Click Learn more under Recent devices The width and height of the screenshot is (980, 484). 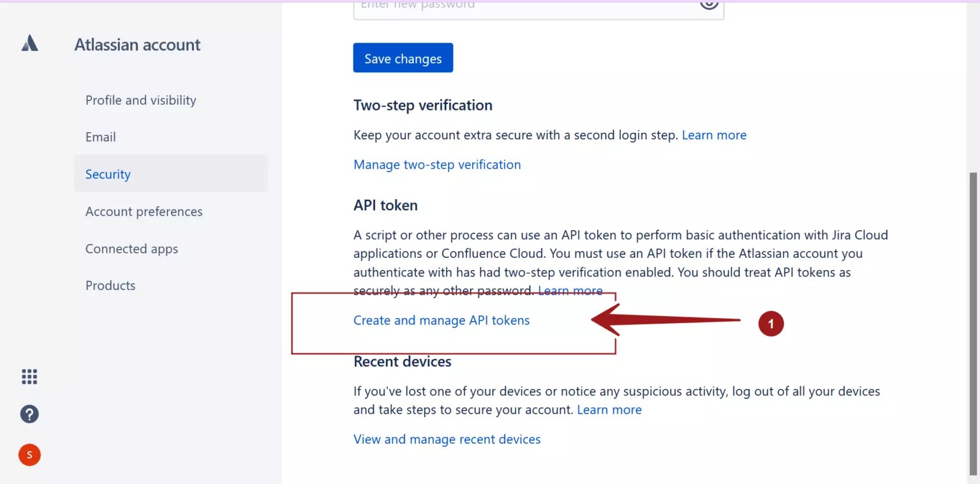(x=609, y=409)
